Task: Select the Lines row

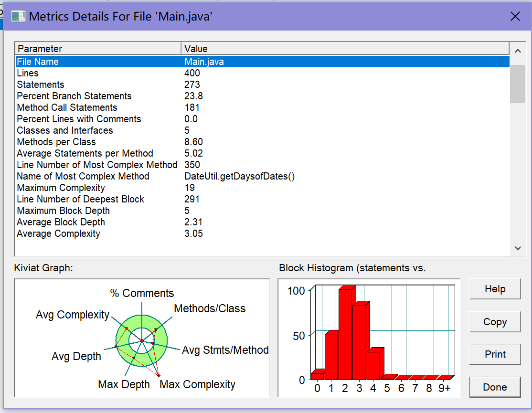Action: point(262,73)
